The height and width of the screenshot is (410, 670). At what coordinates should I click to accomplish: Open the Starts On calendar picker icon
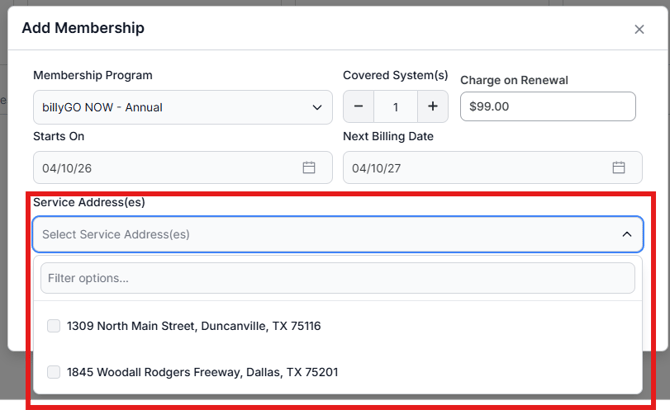point(309,167)
